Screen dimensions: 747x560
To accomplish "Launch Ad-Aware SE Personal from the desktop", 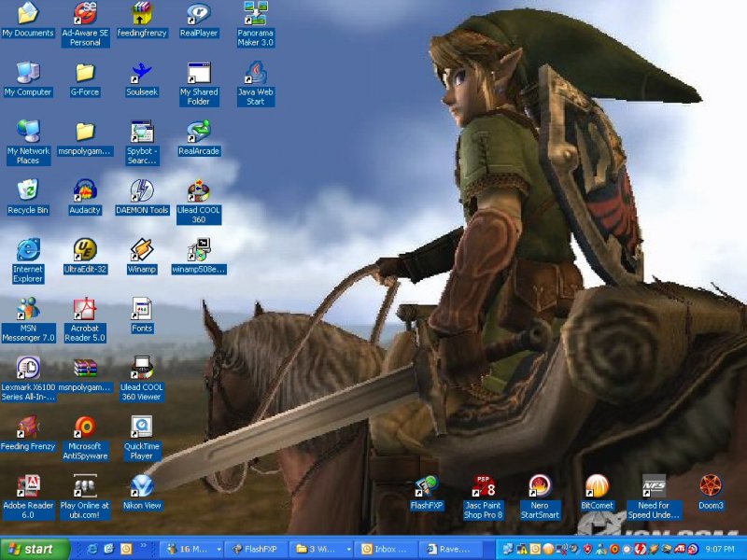I will tap(85, 24).
